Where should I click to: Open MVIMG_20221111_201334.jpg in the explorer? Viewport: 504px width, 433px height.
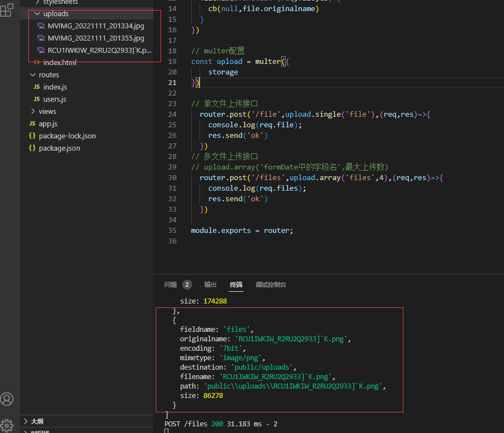coord(96,26)
